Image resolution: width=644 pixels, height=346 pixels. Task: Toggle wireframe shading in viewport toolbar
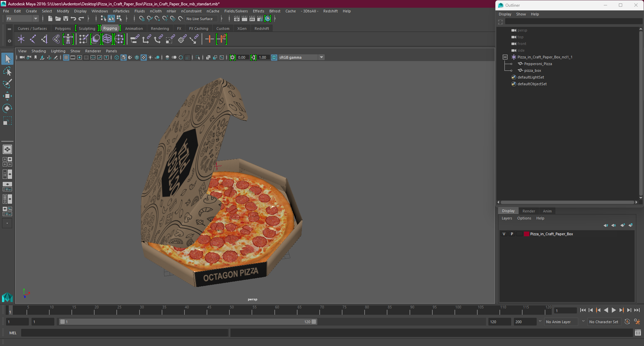click(117, 57)
